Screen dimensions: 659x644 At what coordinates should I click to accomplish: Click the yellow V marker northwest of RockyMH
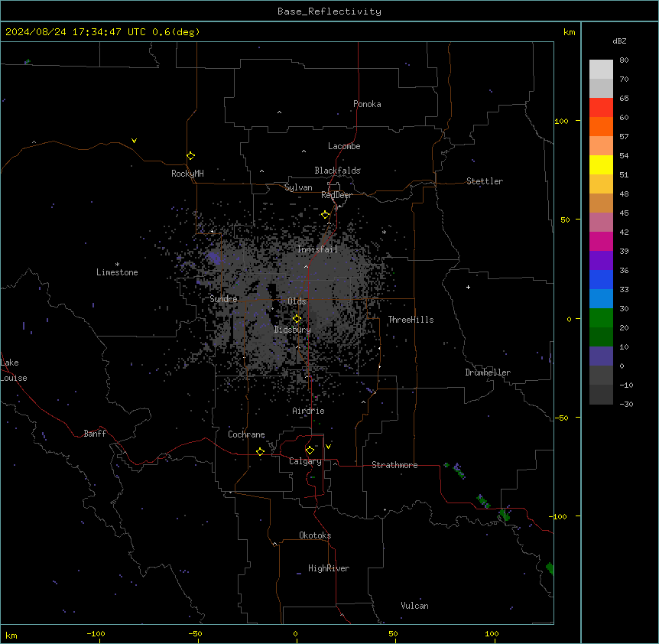134,141
